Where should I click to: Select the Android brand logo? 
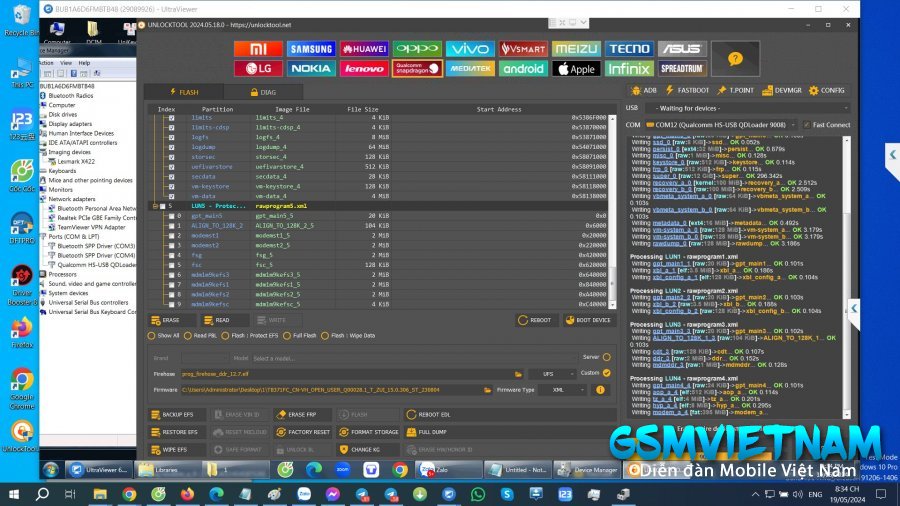(x=523, y=69)
